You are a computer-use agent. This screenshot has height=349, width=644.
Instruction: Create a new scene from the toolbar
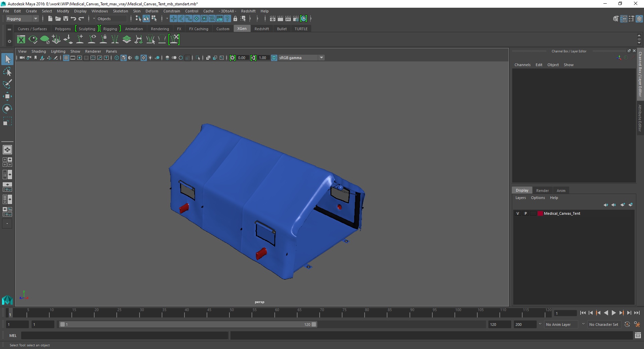click(50, 19)
